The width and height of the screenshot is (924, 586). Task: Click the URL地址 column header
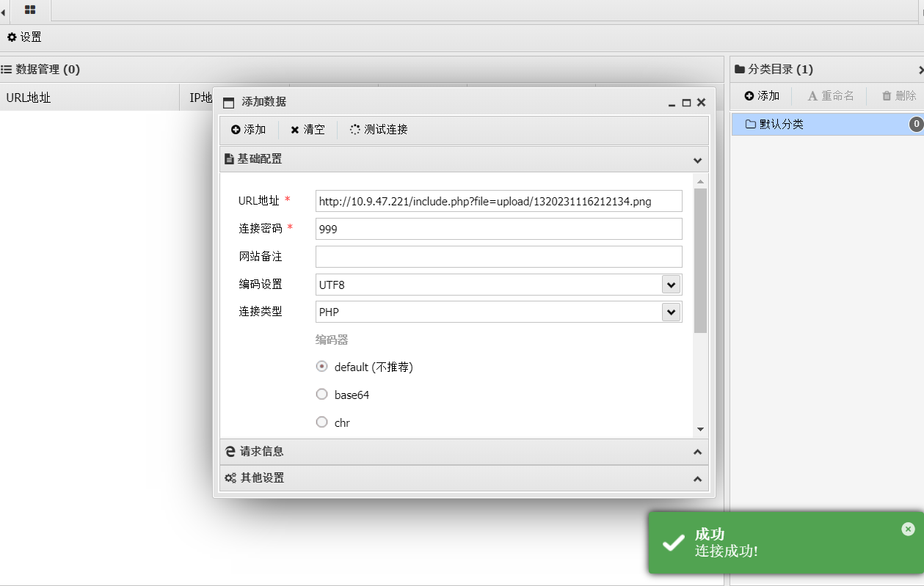[x=90, y=97]
